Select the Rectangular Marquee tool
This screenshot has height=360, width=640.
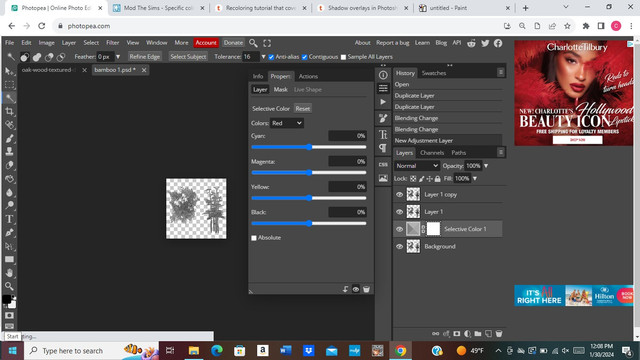[9, 85]
